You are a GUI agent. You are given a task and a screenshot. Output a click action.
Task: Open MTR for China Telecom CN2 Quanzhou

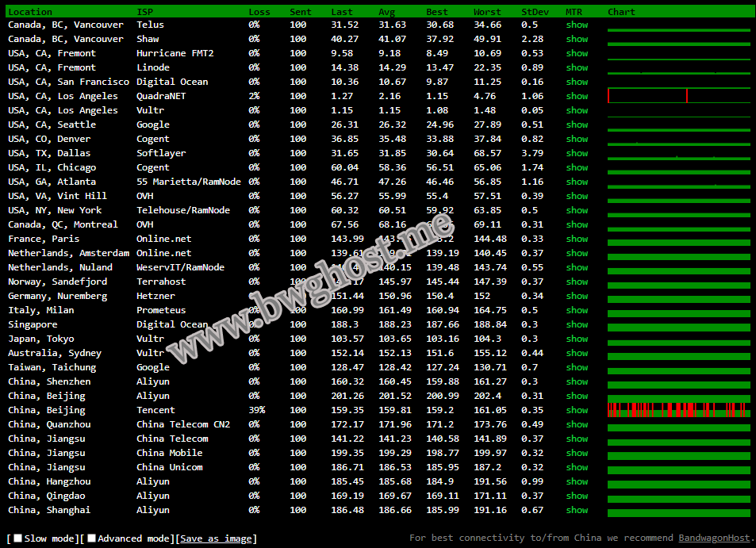577,424
